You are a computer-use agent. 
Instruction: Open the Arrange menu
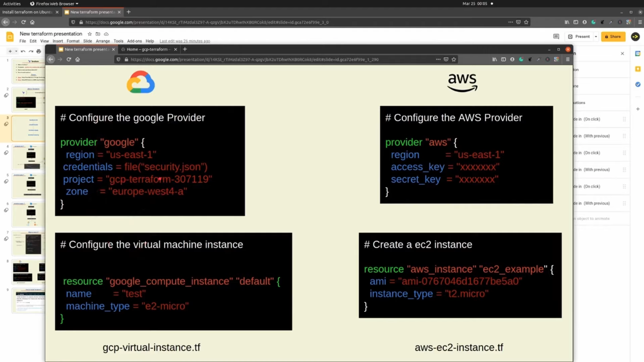click(x=102, y=41)
